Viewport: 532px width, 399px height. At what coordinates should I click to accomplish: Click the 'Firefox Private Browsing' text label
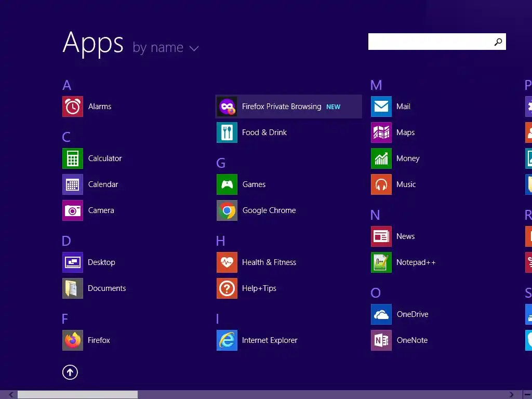tap(282, 107)
